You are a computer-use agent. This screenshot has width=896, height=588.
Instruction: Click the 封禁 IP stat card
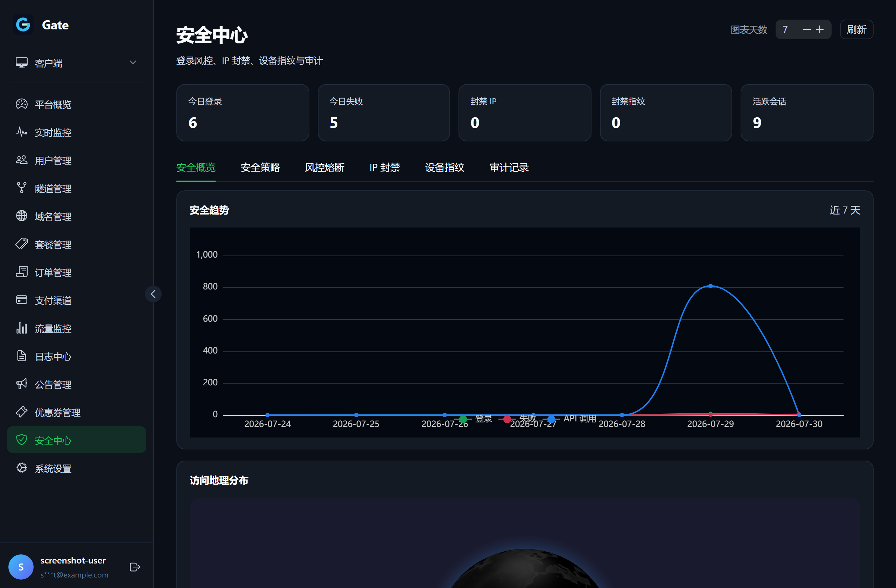coord(525,113)
